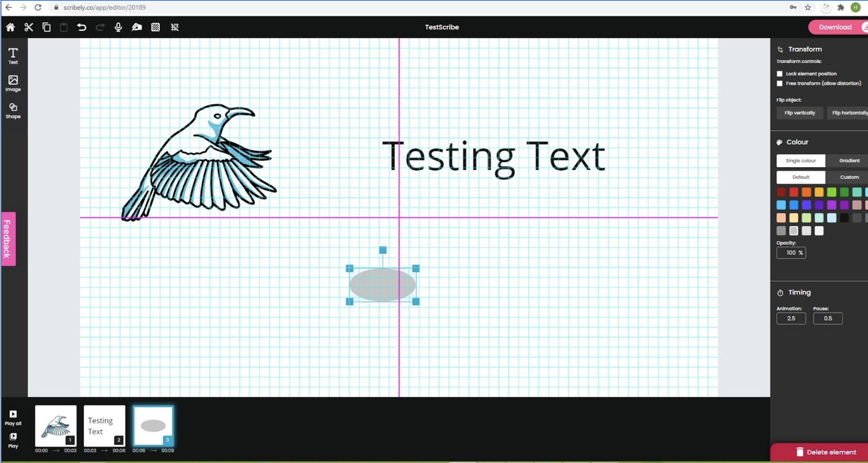This screenshot has height=463, width=868.
Task: Click the Opacity percentage field
Action: (x=790, y=253)
